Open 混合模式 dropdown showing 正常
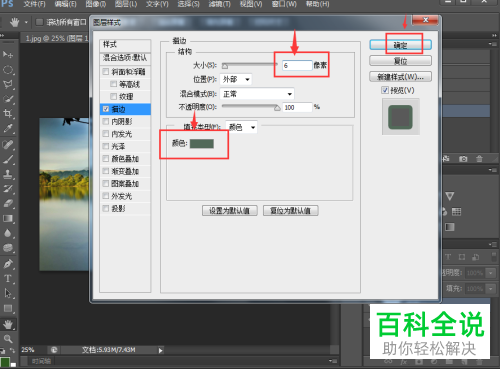 257,94
